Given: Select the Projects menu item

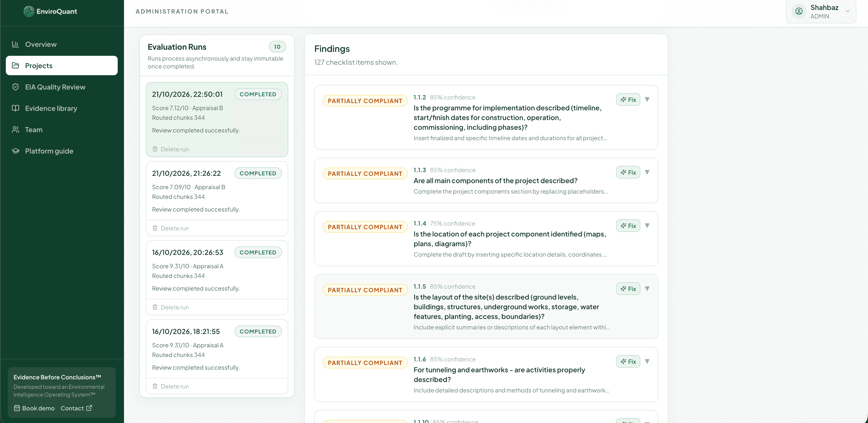Looking at the screenshot, I should click(x=62, y=65).
